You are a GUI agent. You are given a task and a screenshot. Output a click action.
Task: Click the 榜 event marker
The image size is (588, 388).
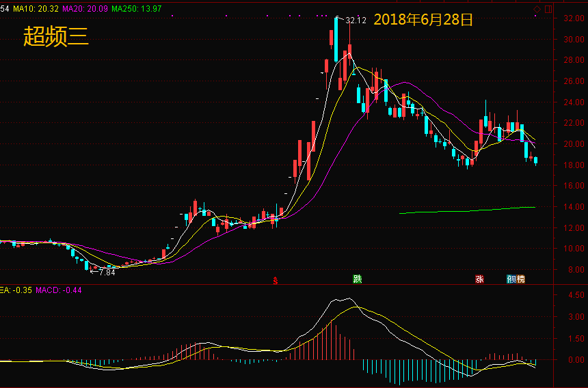(x=520, y=279)
